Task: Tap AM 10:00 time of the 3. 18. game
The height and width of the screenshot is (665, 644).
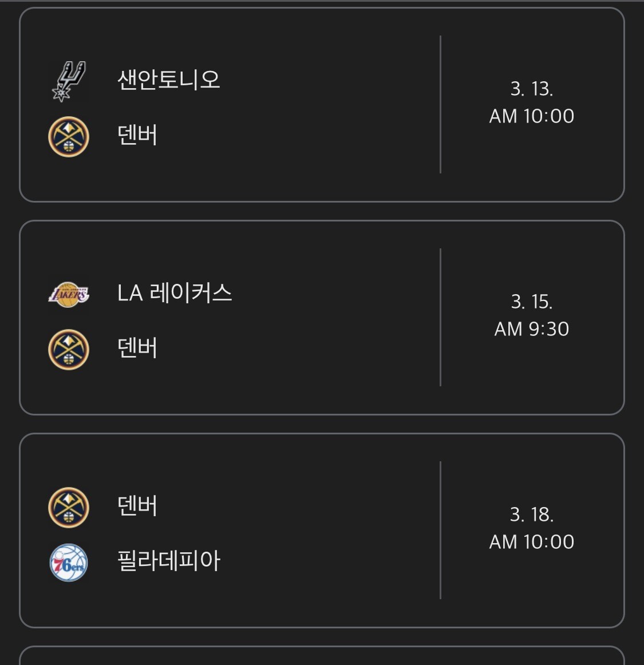Action: [x=531, y=542]
